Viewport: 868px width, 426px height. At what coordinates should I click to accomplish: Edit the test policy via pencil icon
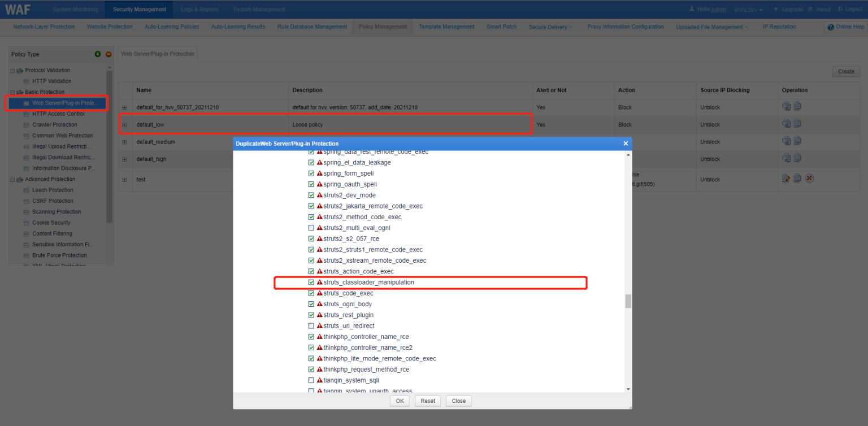(x=786, y=178)
